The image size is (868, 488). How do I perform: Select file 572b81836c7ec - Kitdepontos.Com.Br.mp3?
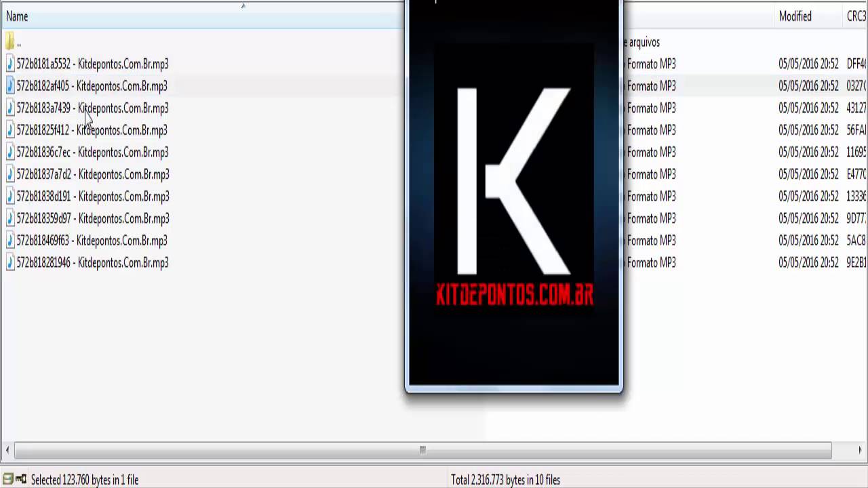(x=92, y=152)
